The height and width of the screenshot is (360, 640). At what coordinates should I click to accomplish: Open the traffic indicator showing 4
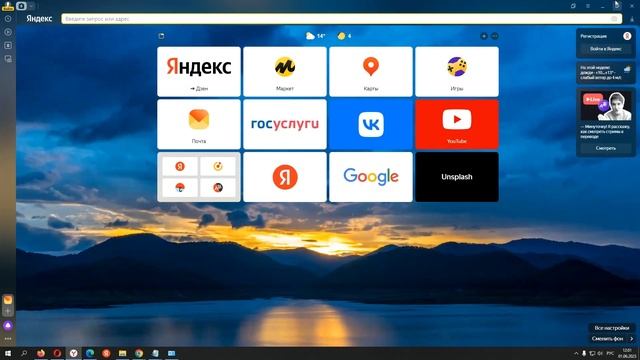click(344, 36)
